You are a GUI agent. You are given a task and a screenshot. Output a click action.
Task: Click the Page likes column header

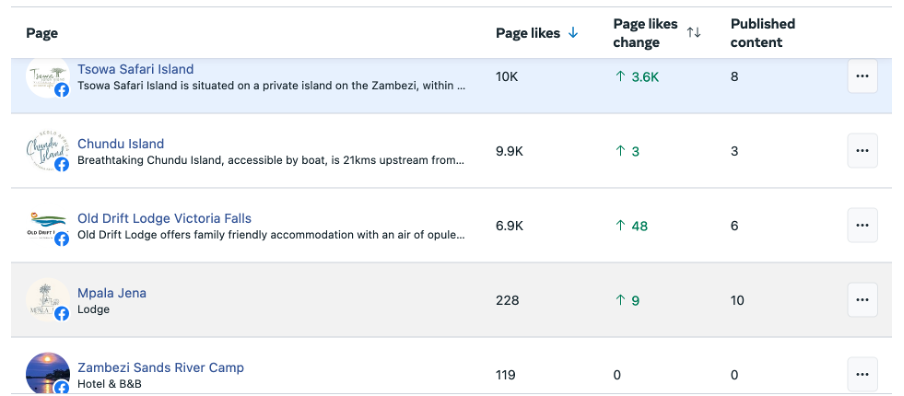tap(528, 33)
